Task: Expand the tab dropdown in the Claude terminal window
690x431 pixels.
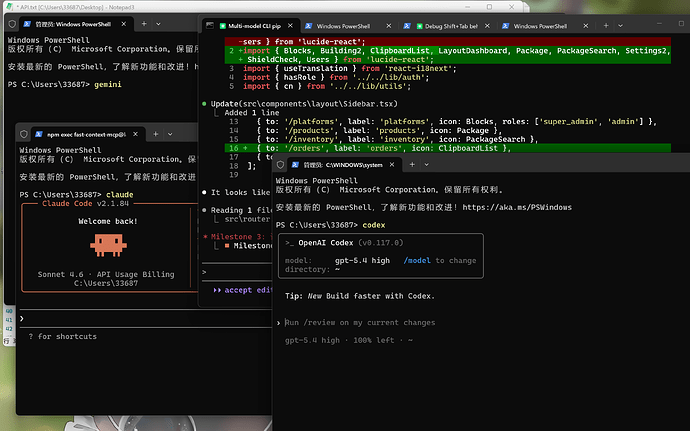Action: (170, 134)
